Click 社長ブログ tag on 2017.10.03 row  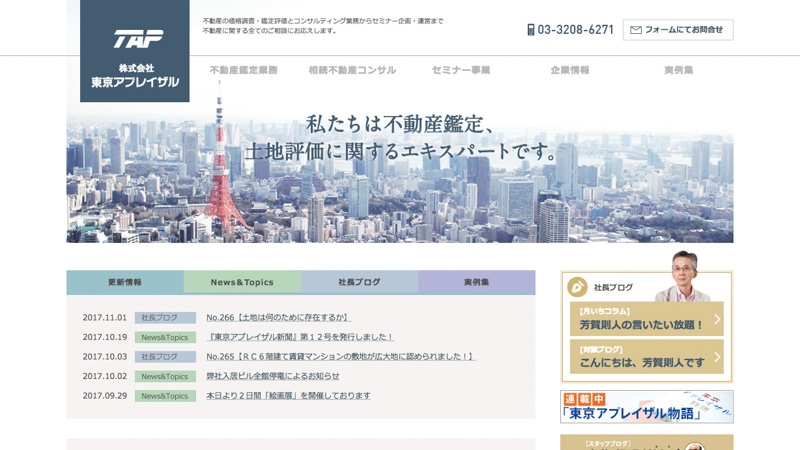(165, 357)
